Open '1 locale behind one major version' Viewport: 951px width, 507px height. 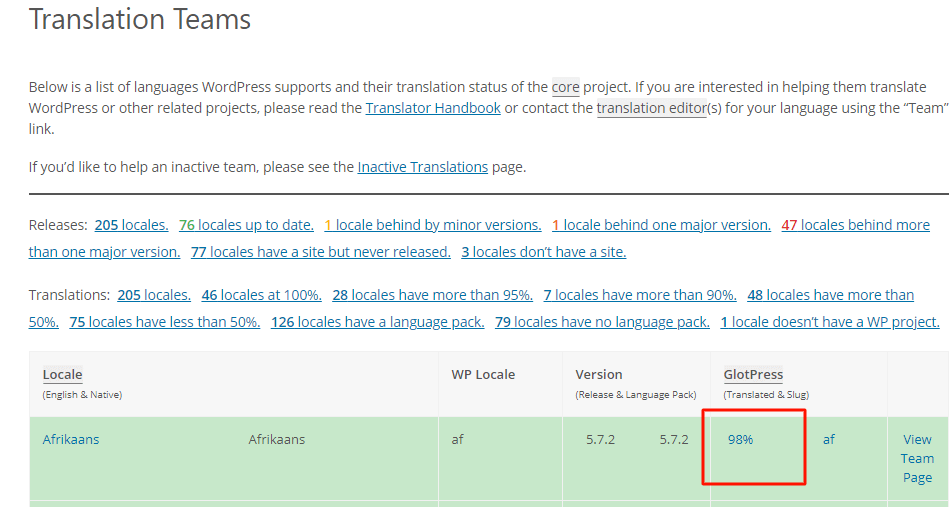(x=661, y=225)
